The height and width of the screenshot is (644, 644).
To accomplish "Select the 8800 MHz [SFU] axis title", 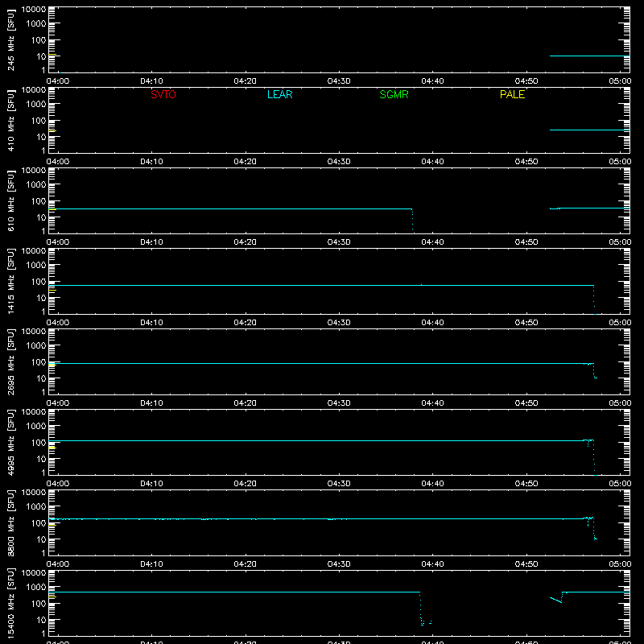I will pyautogui.click(x=10, y=523).
